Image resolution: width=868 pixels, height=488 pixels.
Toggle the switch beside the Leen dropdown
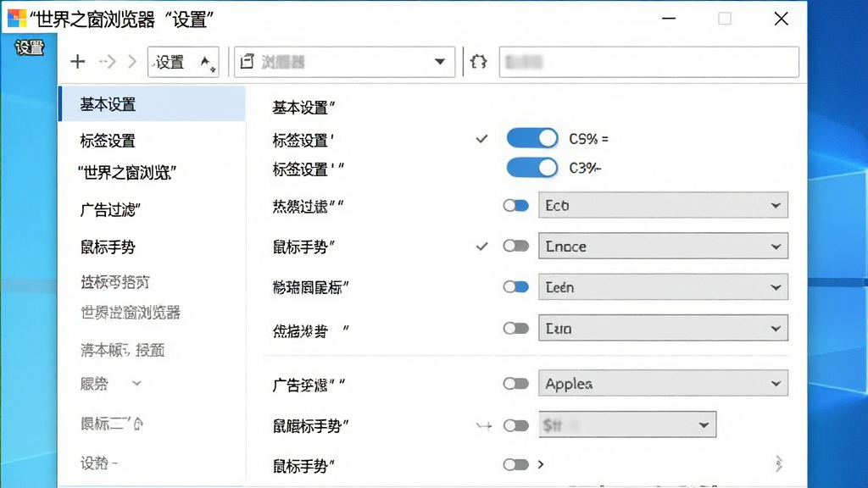pyautogui.click(x=516, y=286)
